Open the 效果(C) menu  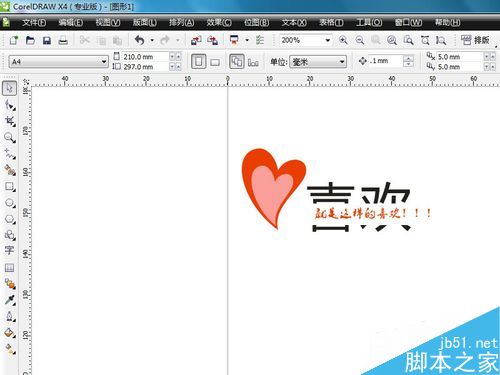[x=219, y=23]
